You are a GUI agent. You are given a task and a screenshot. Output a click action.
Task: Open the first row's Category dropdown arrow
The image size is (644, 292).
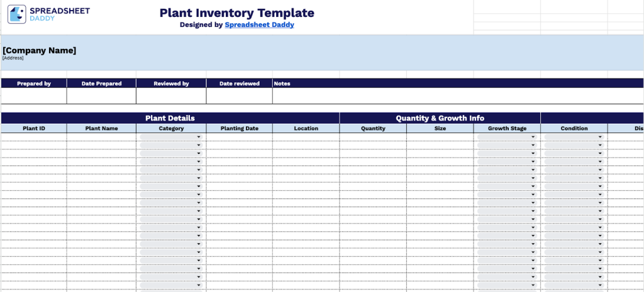tap(199, 137)
